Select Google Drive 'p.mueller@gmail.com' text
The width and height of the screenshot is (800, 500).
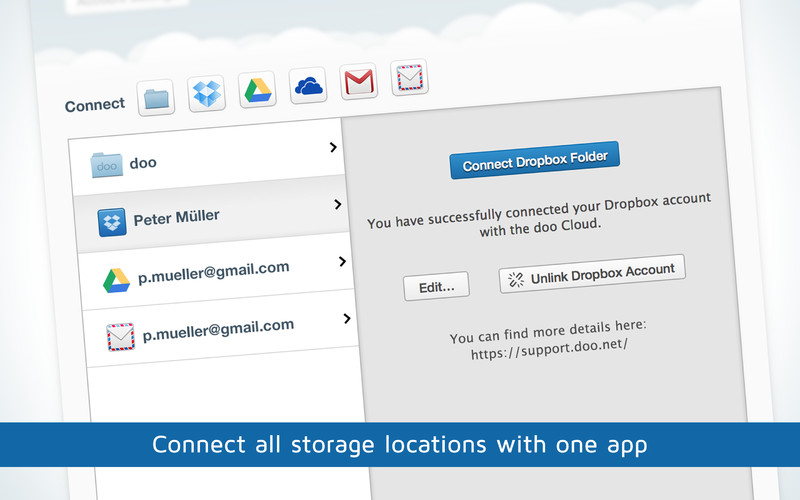[214, 272]
